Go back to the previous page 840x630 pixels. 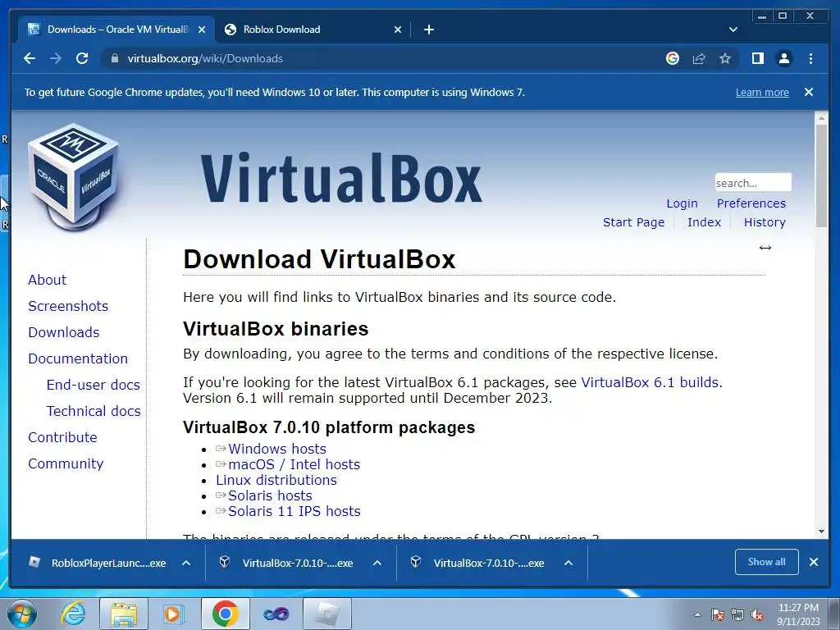tap(30, 58)
